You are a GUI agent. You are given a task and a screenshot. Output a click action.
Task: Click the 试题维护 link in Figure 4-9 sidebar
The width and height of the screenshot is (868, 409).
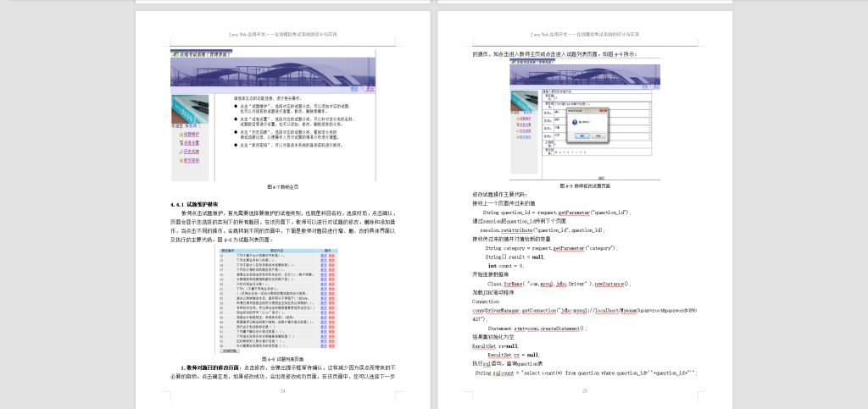point(524,119)
